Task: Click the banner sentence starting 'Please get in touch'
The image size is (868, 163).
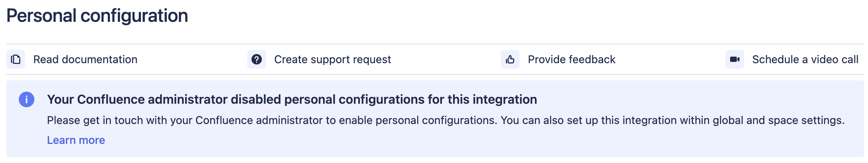Action: pyautogui.click(x=272, y=120)
